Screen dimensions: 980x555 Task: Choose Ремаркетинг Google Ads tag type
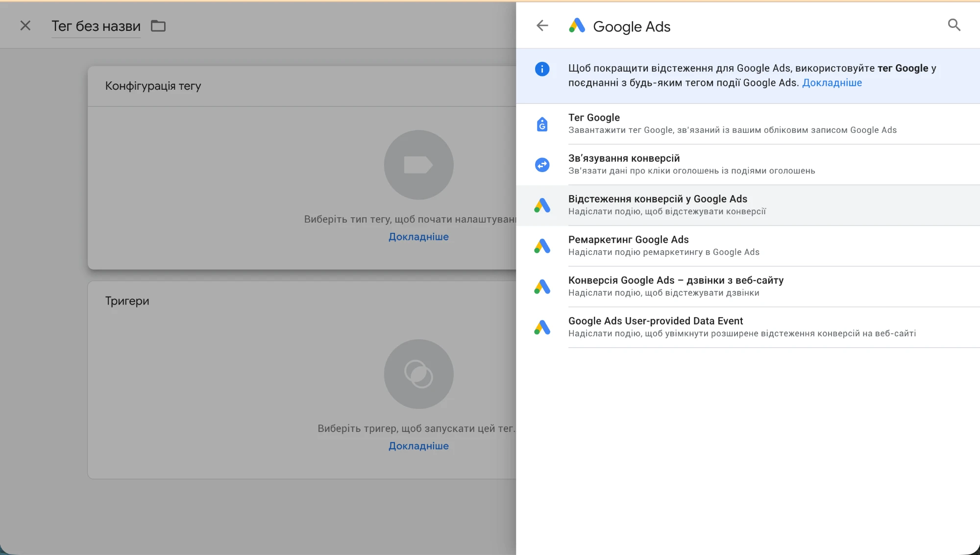point(748,246)
